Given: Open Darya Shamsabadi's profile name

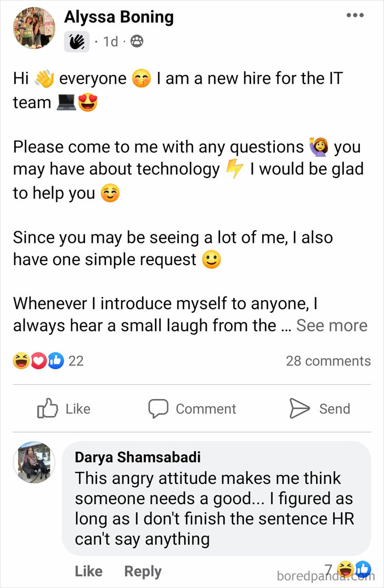Looking at the screenshot, I should (137, 457).
